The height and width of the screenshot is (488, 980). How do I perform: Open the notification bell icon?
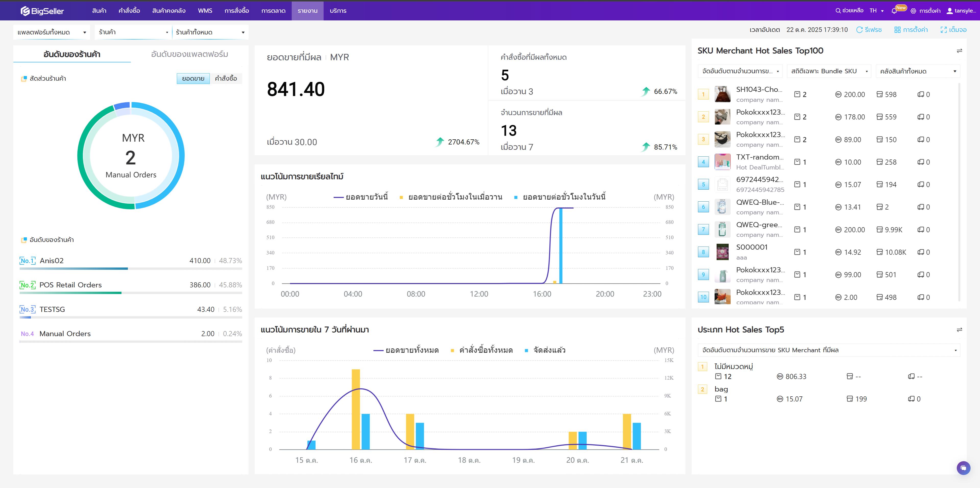point(894,11)
